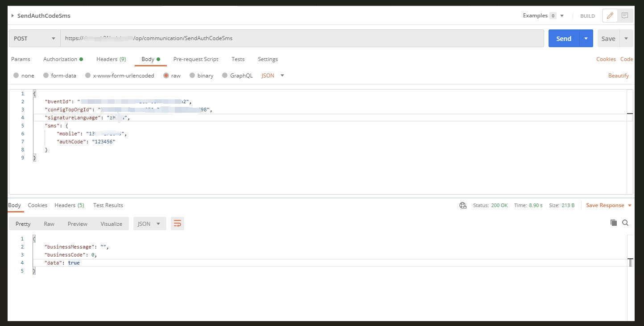Click the request URL input field
644x326 pixels.
[x=301, y=39]
